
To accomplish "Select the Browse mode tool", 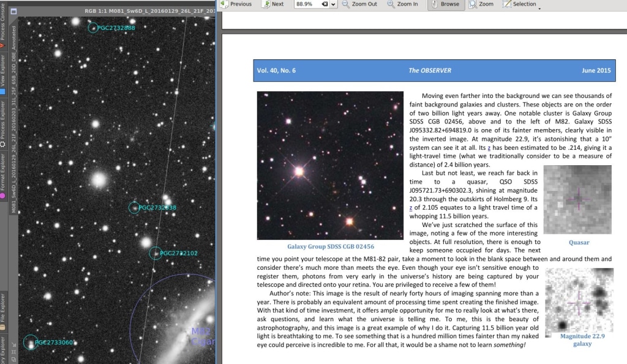I will (446, 4).
